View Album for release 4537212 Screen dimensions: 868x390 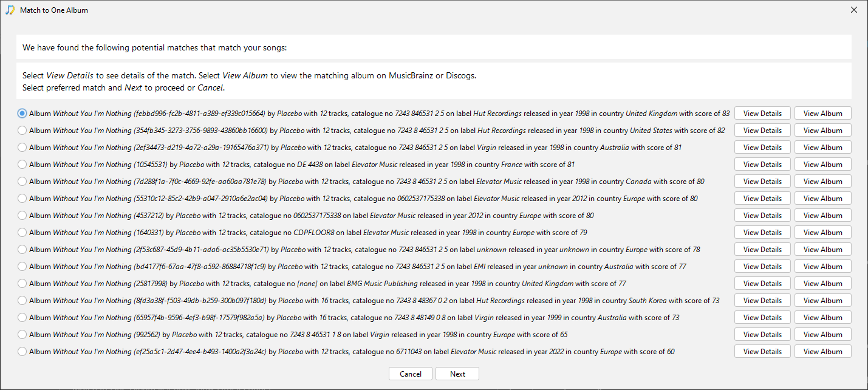[x=823, y=216]
